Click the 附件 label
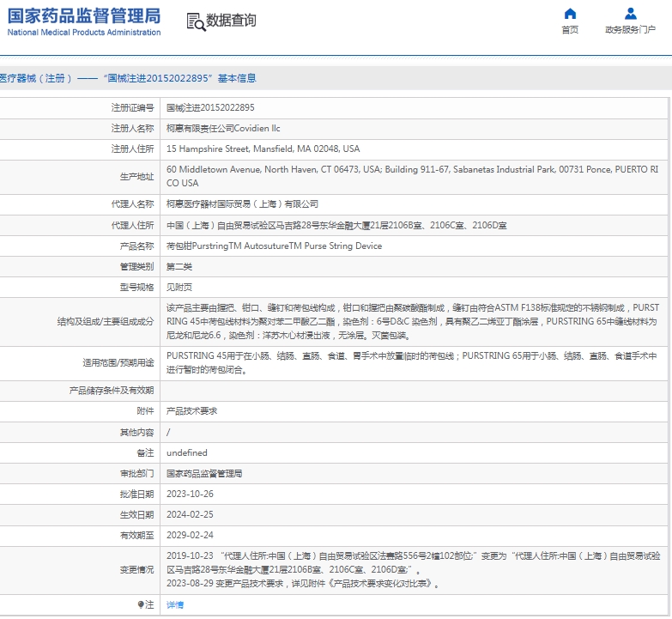The width and height of the screenshot is (672, 619). [145, 410]
